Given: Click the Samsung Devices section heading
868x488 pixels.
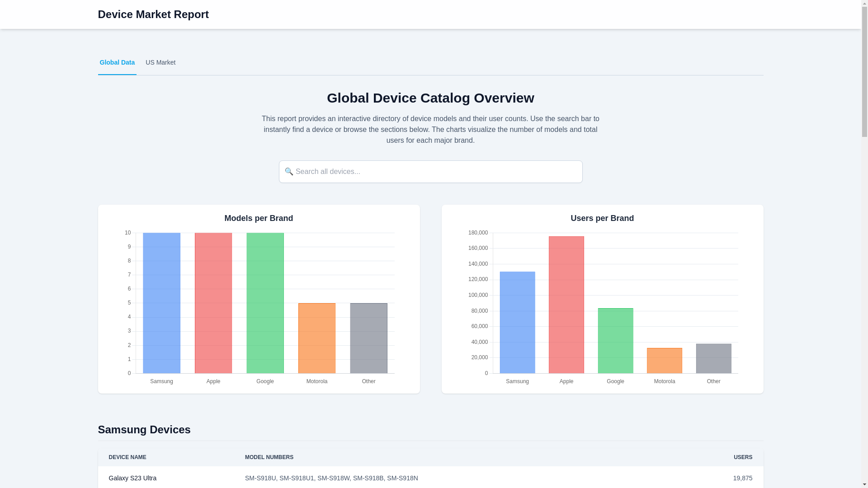Looking at the screenshot, I should point(144,430).
